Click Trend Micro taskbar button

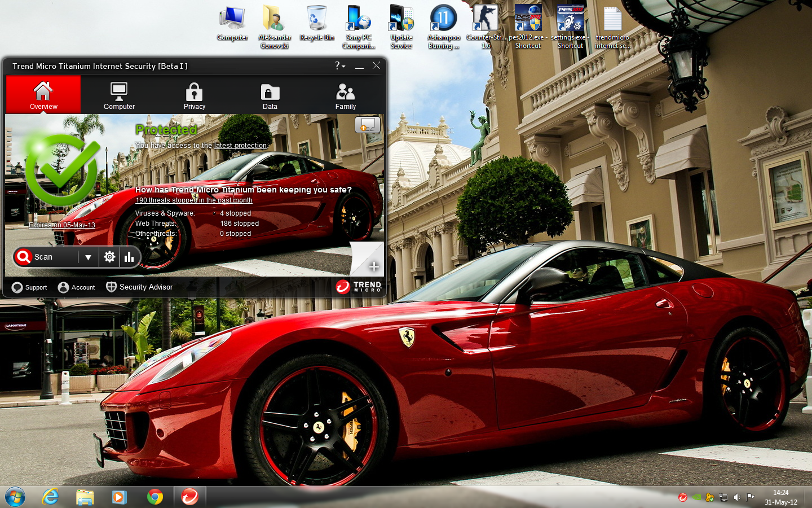190,497
